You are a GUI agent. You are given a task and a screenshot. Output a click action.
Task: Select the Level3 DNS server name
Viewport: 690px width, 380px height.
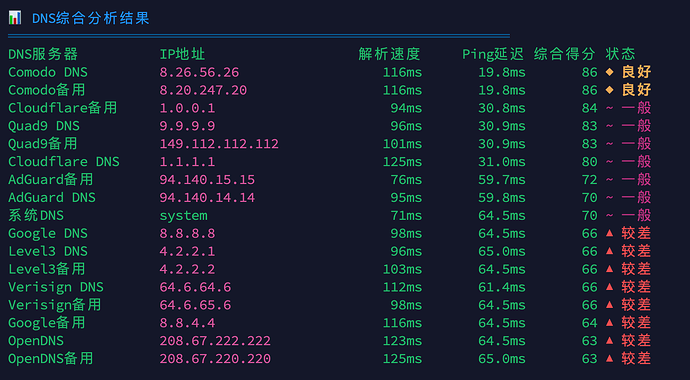point(48,251)
